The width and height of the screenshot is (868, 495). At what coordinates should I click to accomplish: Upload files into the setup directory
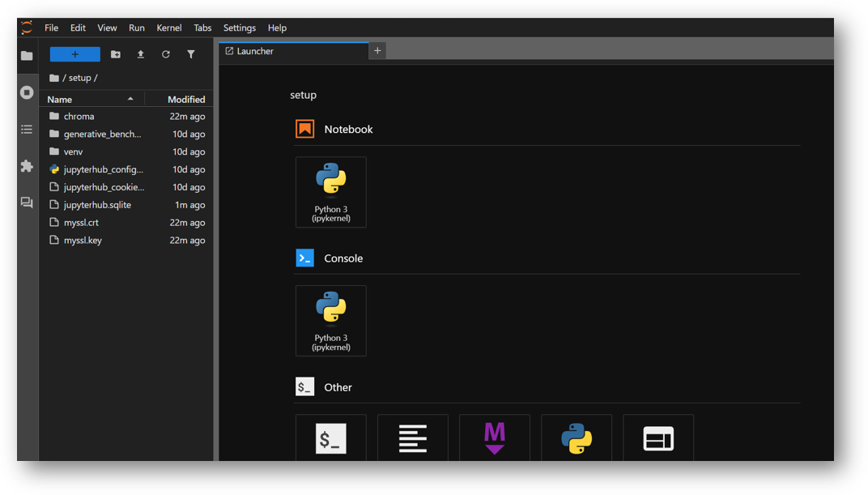[x=140, y=53]
